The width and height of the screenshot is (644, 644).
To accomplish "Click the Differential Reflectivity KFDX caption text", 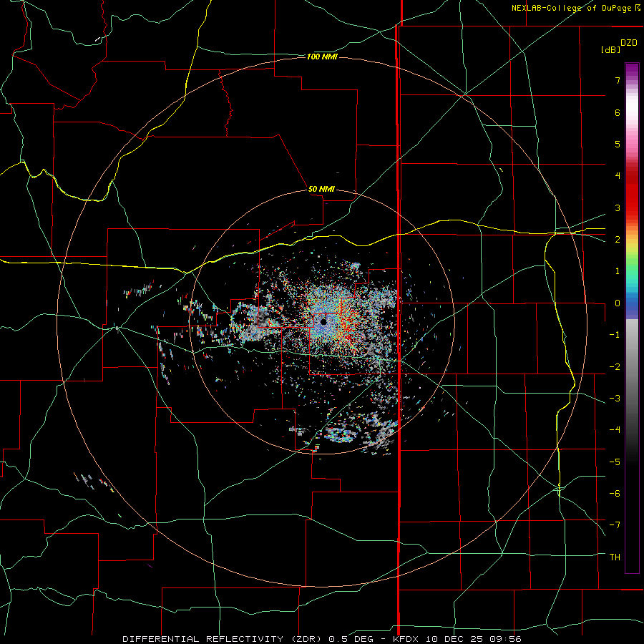I will pos(322,639).
